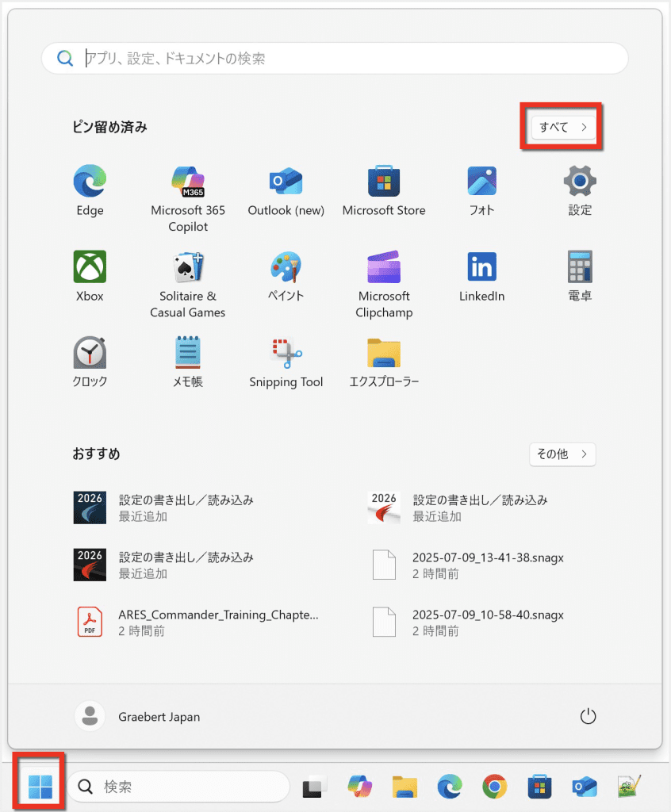Viewport: 671px width, 812px height.
Task: Open 設定 (Settings) from pinned apps
Action: pos(580,190)
